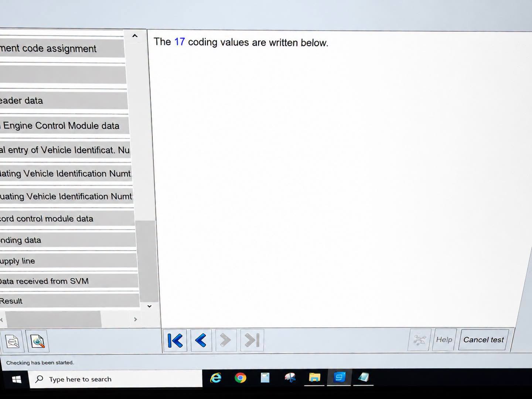Click the left arrow of the horizontal scrollbar
The width and height of the screenshot is (532, 399).
(x=1, y=320)
